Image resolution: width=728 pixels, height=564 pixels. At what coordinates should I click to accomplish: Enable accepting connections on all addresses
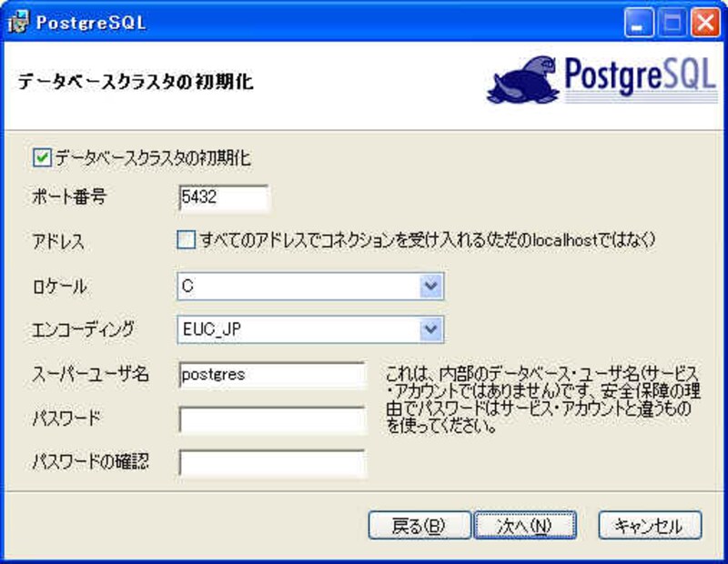click(x=187, y=240)
